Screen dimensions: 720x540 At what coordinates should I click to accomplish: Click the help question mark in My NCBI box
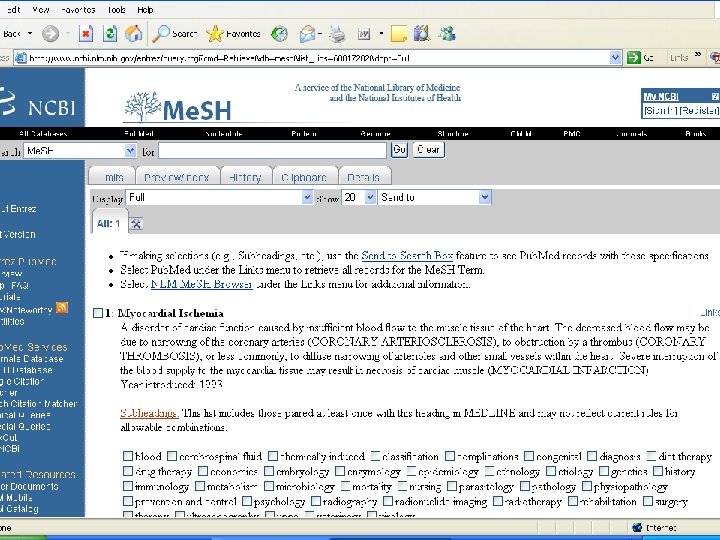tap(715, 96)
